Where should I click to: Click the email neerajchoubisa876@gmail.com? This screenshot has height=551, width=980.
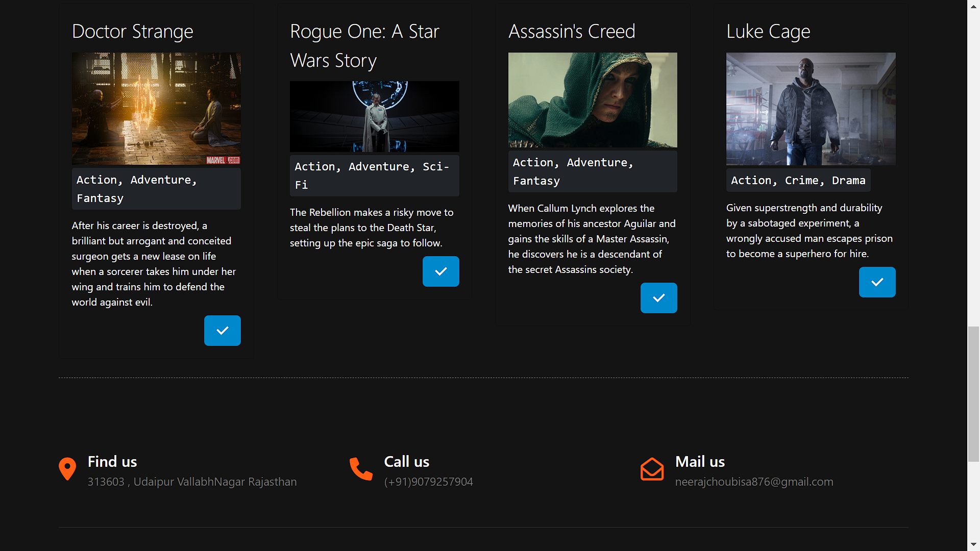pyautogui.click(x=754, y=482)
